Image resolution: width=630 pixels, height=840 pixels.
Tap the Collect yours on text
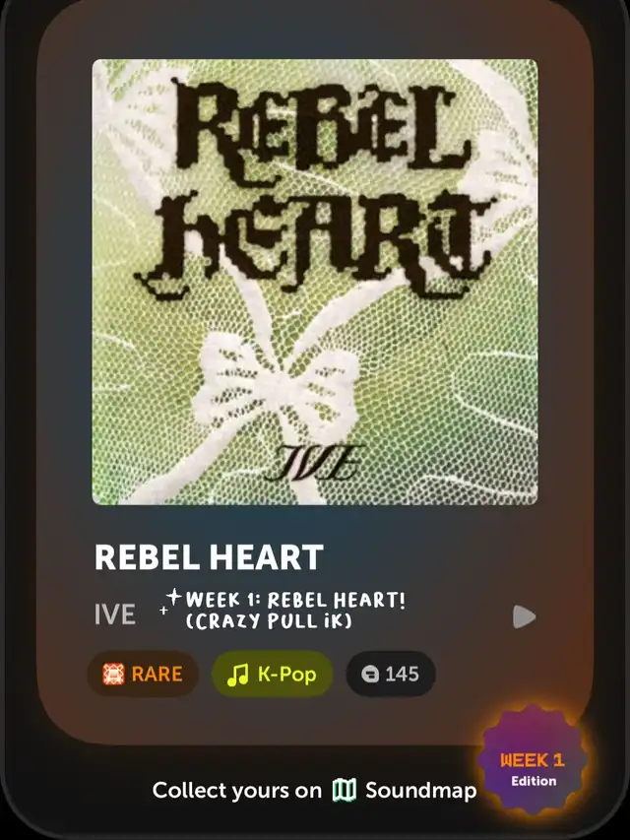[237, 791]
